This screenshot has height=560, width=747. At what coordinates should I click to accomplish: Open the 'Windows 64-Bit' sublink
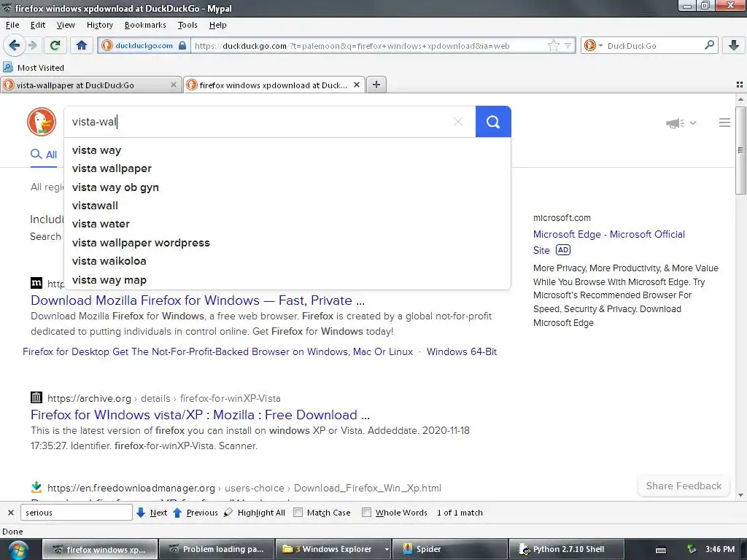click(x=462, y=352)
